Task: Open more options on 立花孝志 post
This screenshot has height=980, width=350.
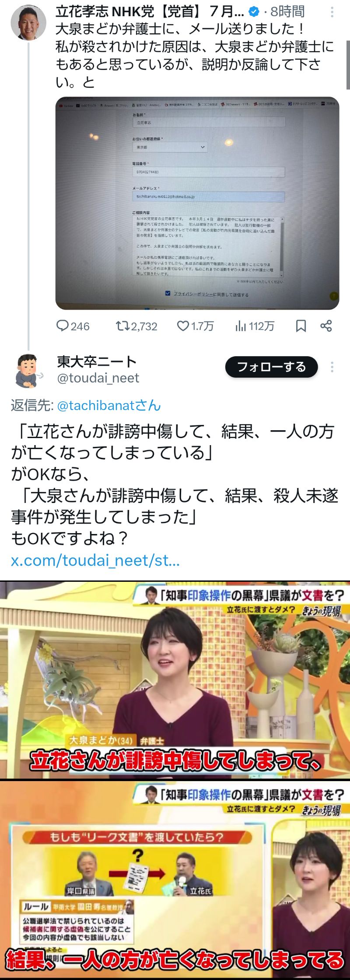Action: (332, 12)
